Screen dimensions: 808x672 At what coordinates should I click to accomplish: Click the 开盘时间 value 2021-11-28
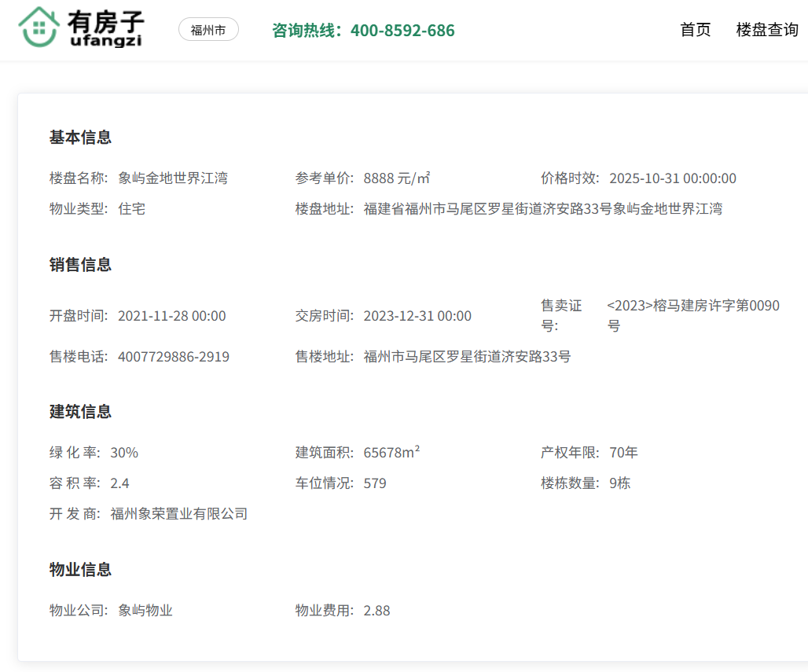coord(171,316)
